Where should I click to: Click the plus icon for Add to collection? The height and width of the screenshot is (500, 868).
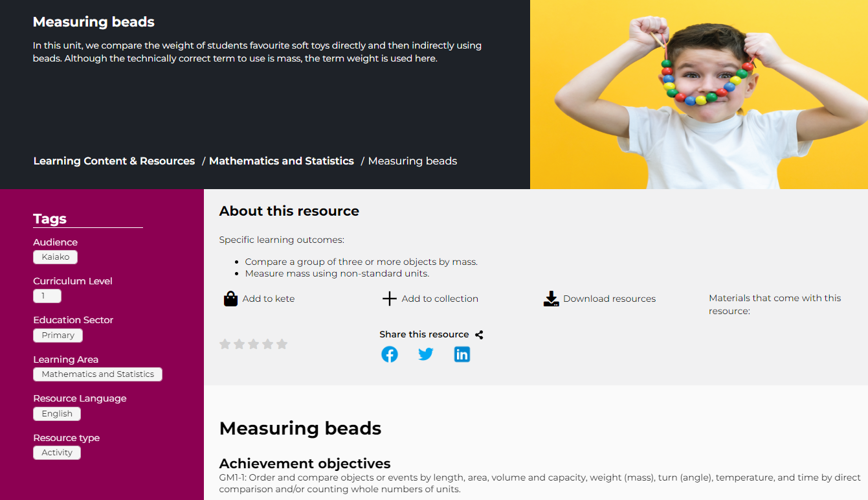389,299
